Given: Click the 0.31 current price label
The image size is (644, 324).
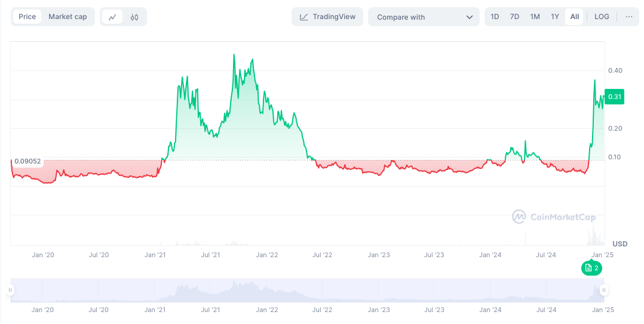Looking at the screenshot, I should (614, 97).
